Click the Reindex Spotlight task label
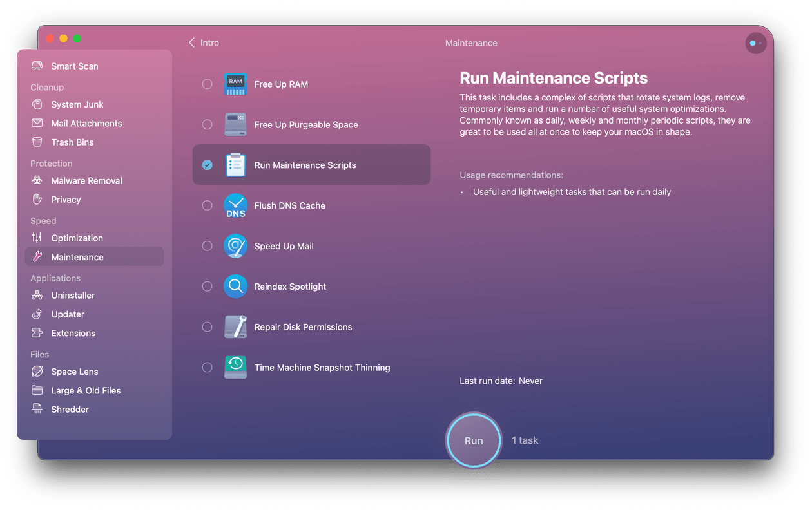This screenshot has height=510, width=812. [x=290, y=287]
